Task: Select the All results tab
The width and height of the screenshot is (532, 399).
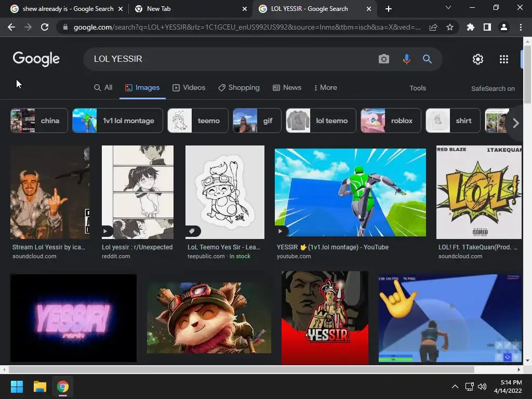Action: coord(103,87)
